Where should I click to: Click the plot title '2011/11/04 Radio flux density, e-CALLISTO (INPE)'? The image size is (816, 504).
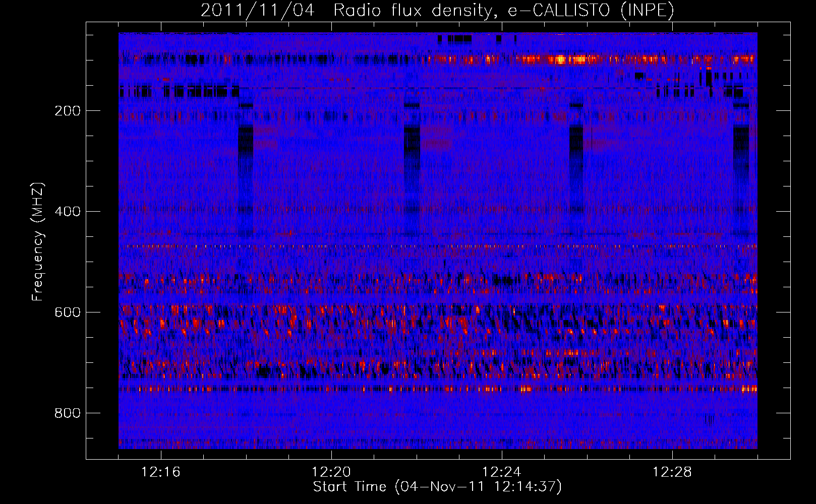pos(437,10)
